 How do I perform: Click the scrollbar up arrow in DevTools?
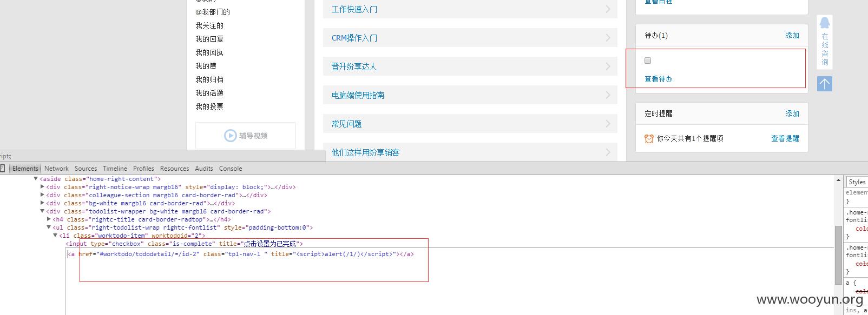838,180
